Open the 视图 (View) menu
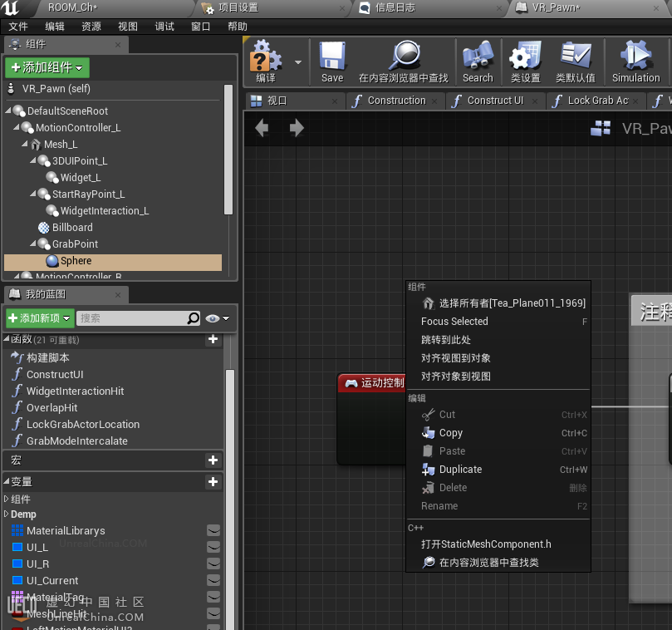 [x=128, y=27]
